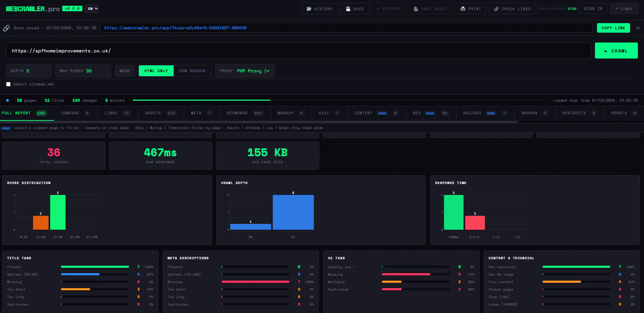The height and width of the screenshot is (313, 644).
Task: Open the Keywords tab
Action: click(245, 113)
